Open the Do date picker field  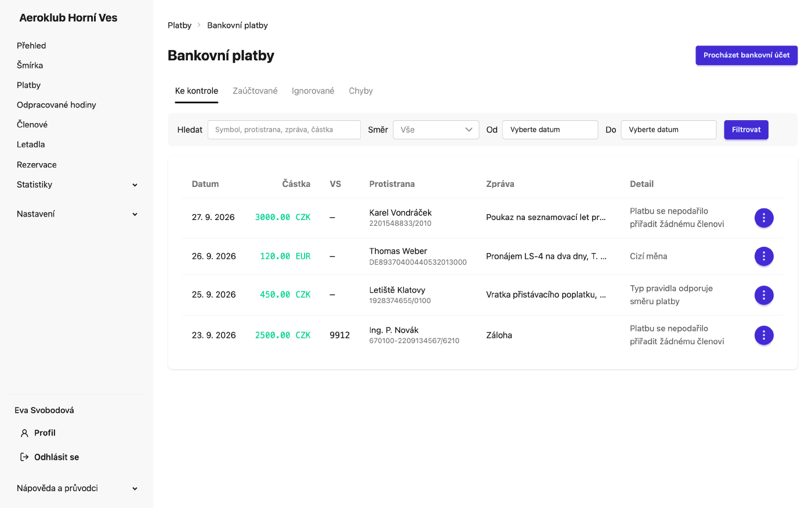pyautogui.click(x=669, y=129)
